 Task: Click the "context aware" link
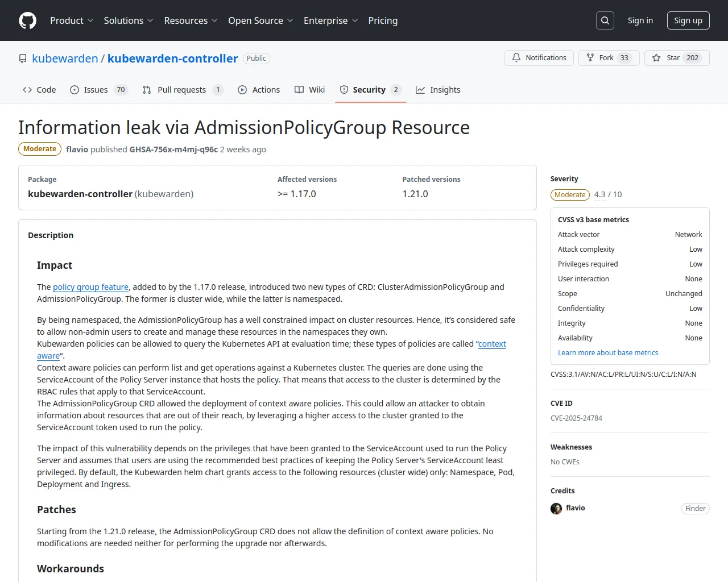pyautogui.click(x=492, y=344)
